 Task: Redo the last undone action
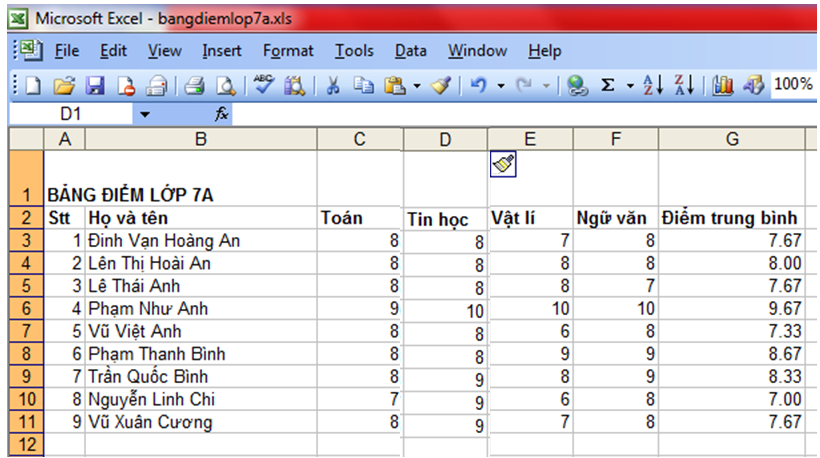click(x=524, y=85)
